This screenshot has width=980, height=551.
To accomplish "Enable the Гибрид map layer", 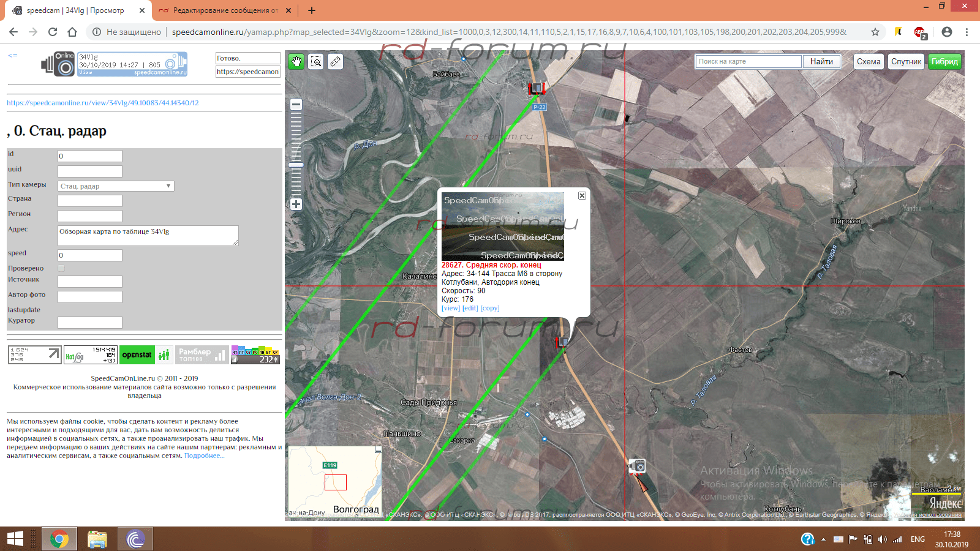I will coord(944,61).
